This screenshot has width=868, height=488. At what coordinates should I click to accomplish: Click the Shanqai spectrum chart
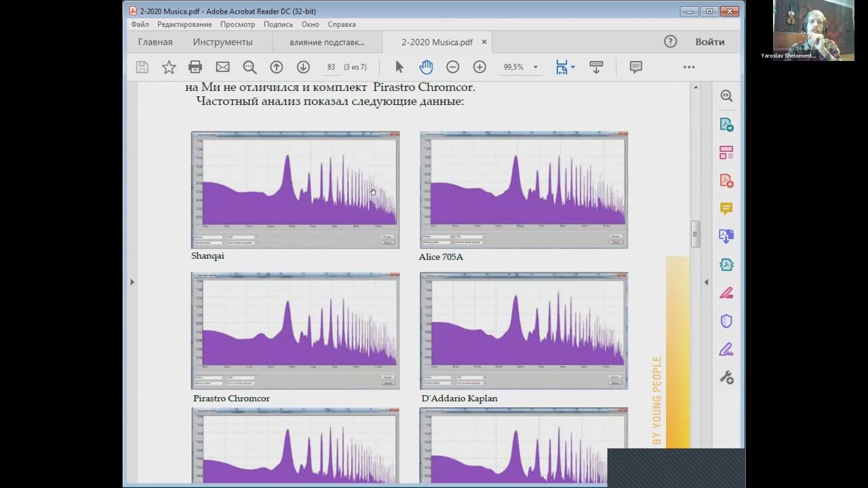[x=295, y=190]
